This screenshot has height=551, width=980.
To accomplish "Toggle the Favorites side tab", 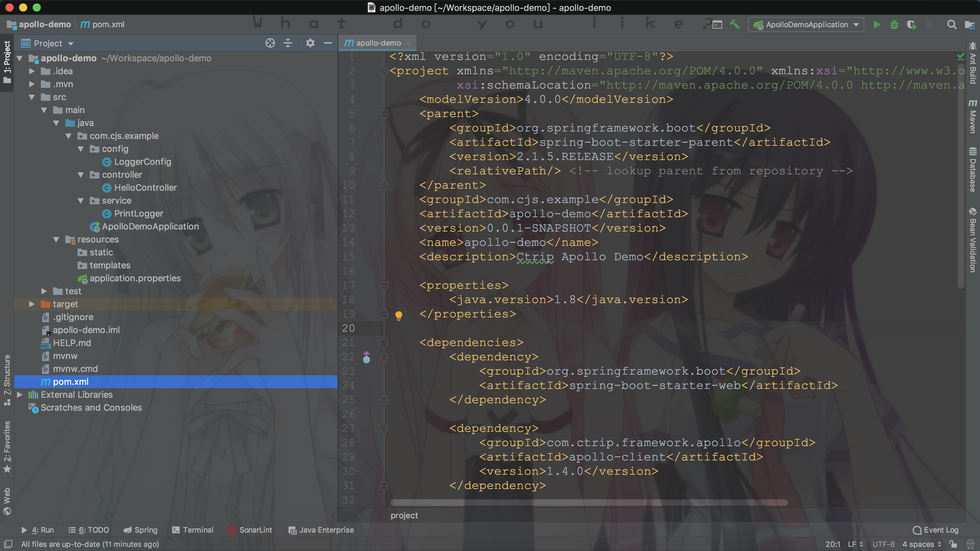I will point(7,447).
